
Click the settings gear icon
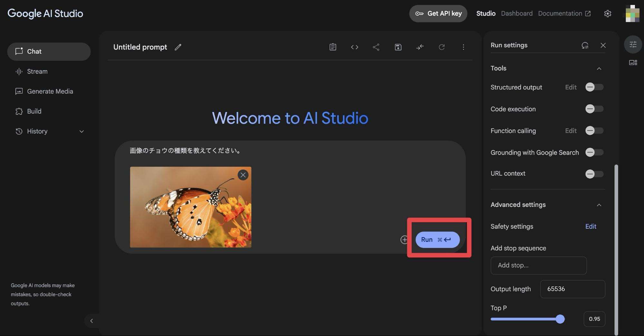coord(608,14)
